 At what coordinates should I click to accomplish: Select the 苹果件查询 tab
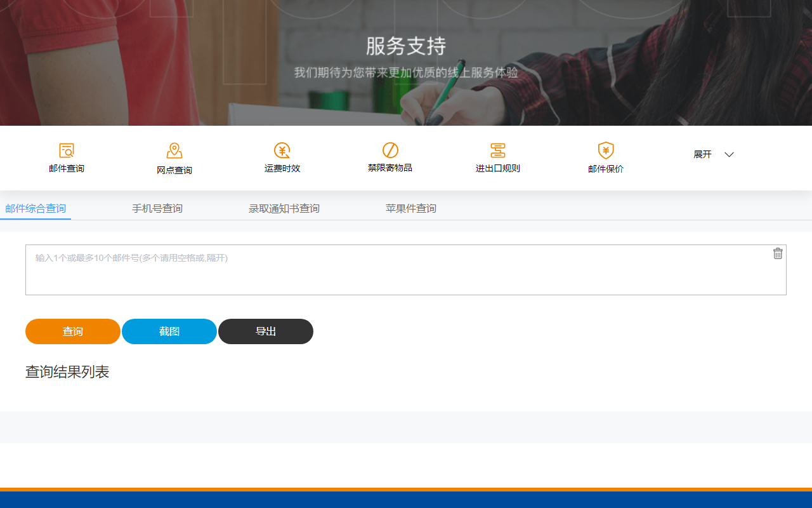(410, 208)
